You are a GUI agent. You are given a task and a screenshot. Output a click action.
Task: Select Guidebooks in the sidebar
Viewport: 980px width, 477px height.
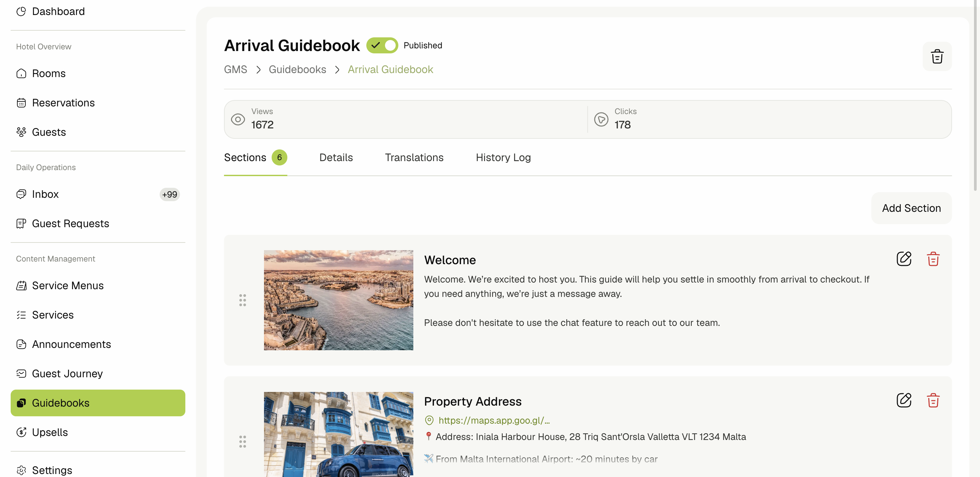coord(98,403)
